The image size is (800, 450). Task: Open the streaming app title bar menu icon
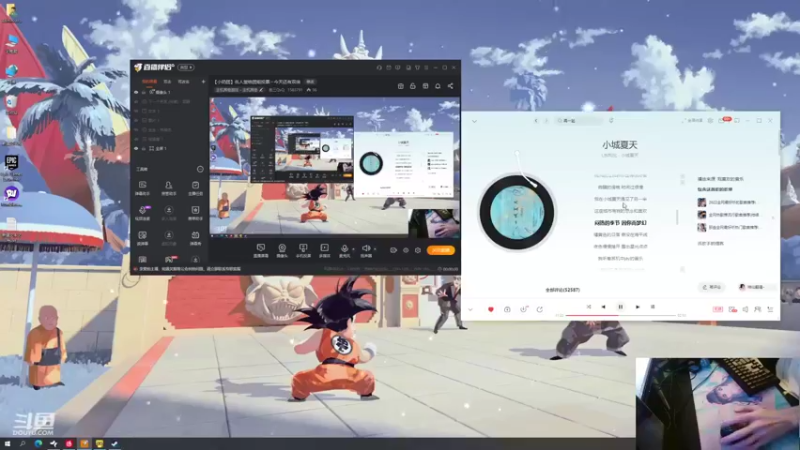[427, 67]
